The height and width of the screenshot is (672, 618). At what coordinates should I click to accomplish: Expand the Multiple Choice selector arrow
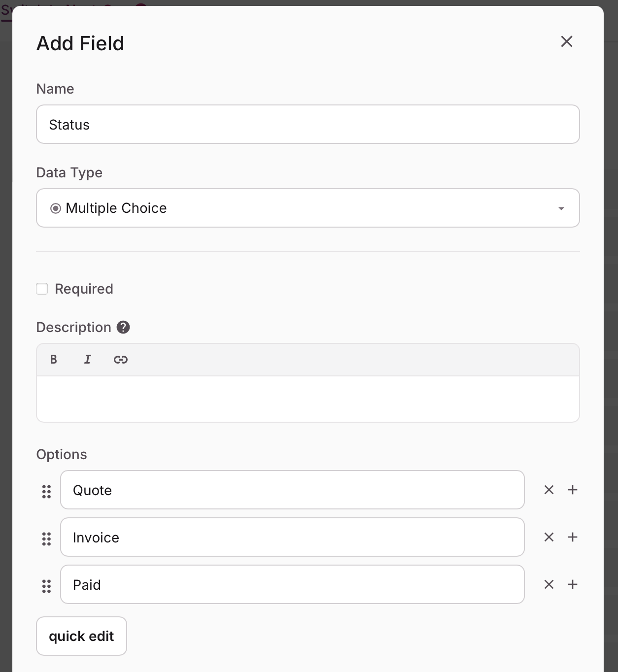(560, 208)
